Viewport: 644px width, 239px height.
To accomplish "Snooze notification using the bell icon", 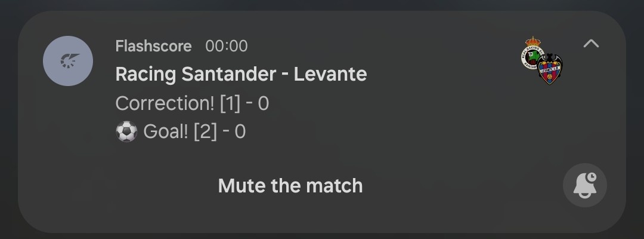I will [584, 186].
